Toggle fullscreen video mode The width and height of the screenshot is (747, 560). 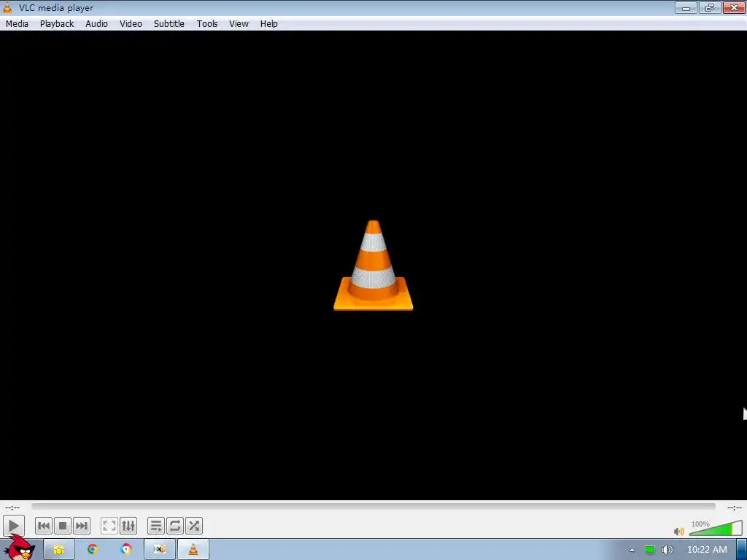pyautogui.click(x=109, y=526)
